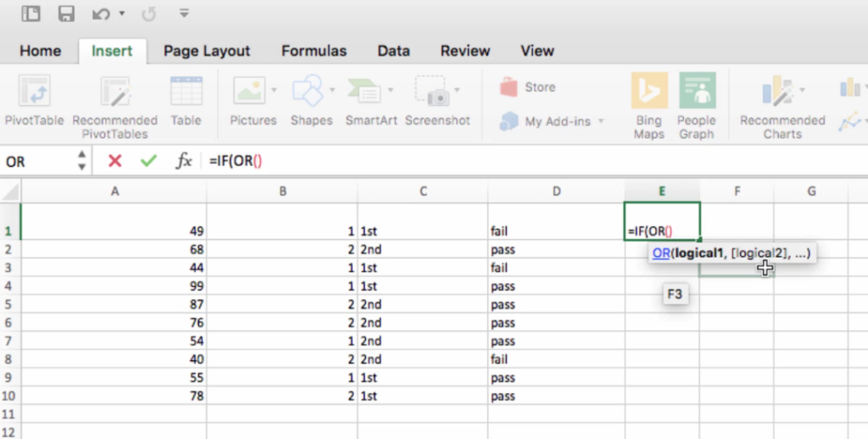Click the Pictures icon
Viewport: 868px width, 439px height.
click(250, 90)
